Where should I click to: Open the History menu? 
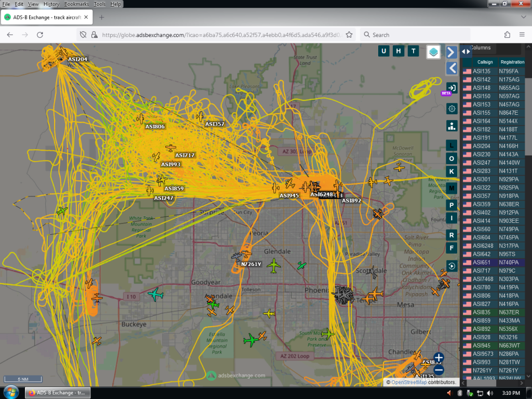point(51,4)
